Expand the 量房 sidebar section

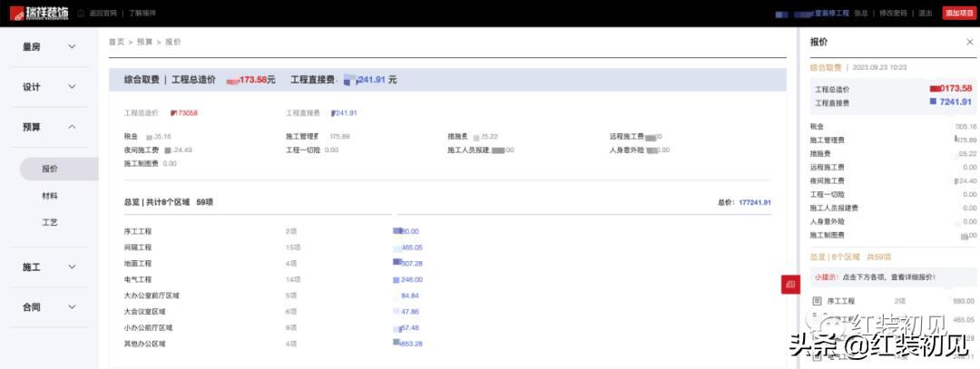pos(49,47)
